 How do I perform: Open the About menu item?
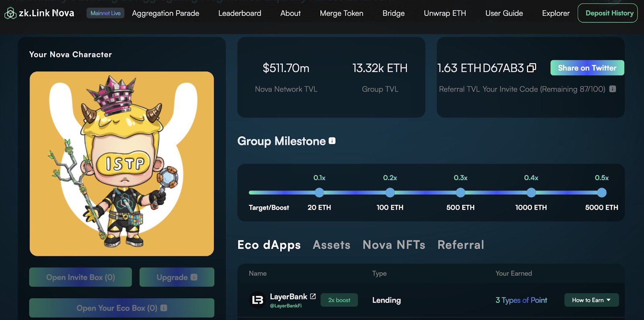(x=290, y=13)
